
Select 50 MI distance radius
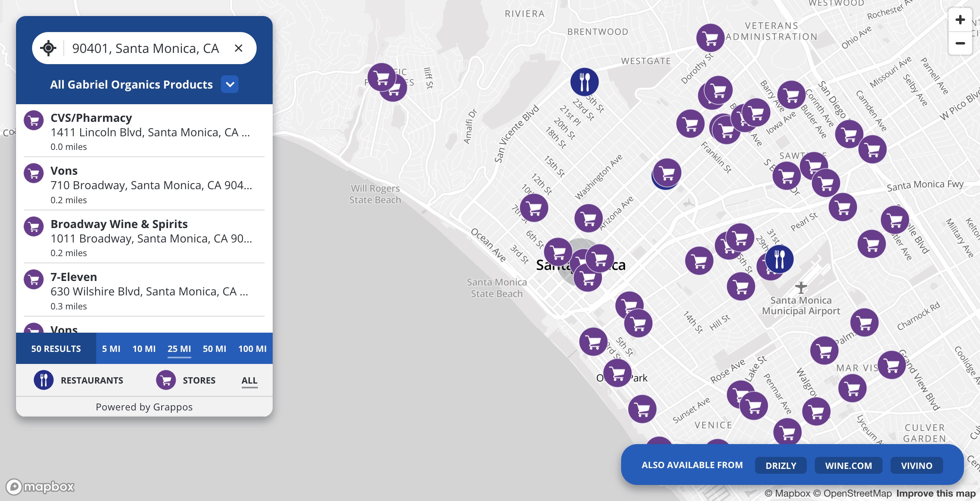tap(214, 349)
